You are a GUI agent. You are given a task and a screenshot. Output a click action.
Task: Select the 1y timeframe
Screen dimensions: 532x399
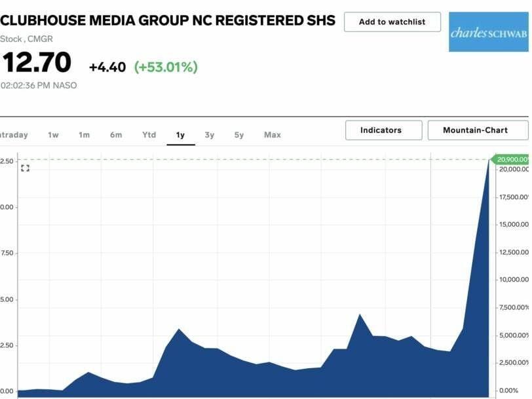[x=181, y=135]
